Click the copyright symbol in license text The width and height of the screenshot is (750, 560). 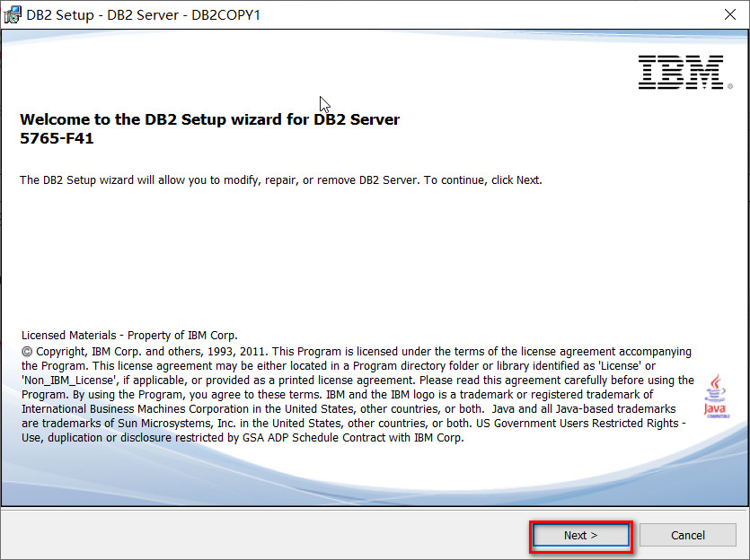point(25,351)
